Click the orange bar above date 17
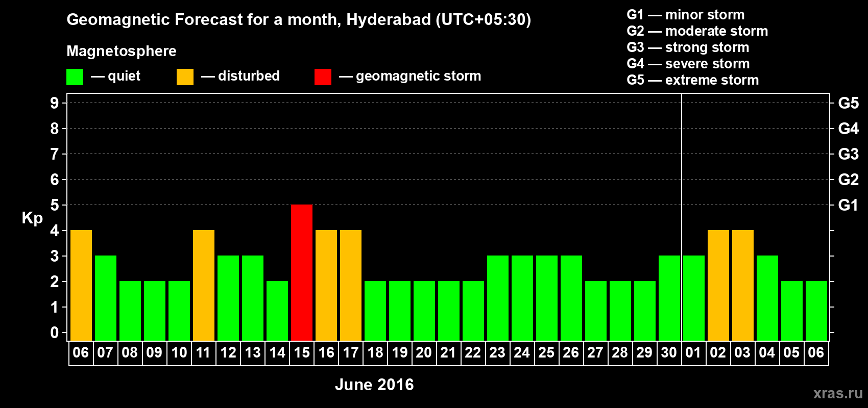Screen dimensions: 868x408 coord(351,285)
